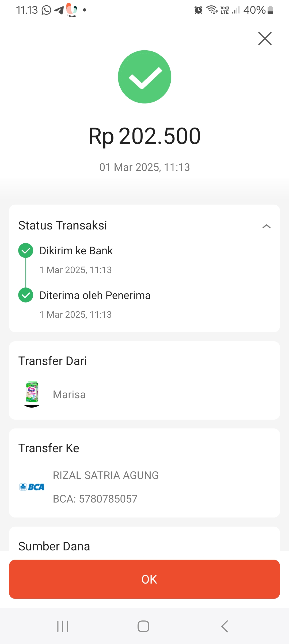Tap the Dikirim ke Bank check icon

[26, 251]
